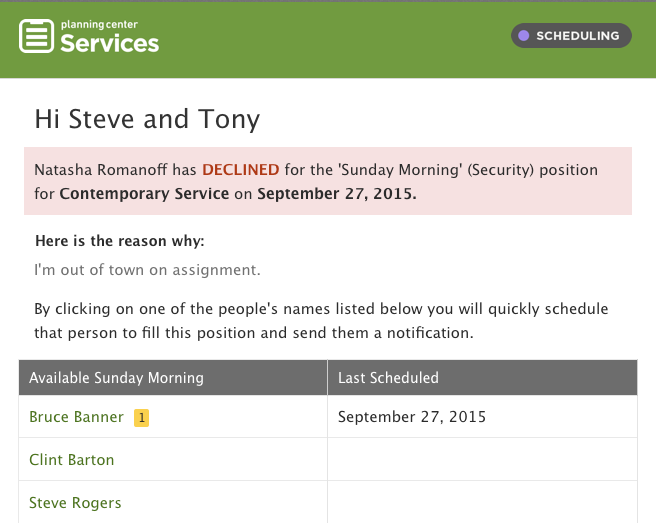Click the Planning Center Services logo icon
Viewport: 656px width, 523px height.
[37, 36]
